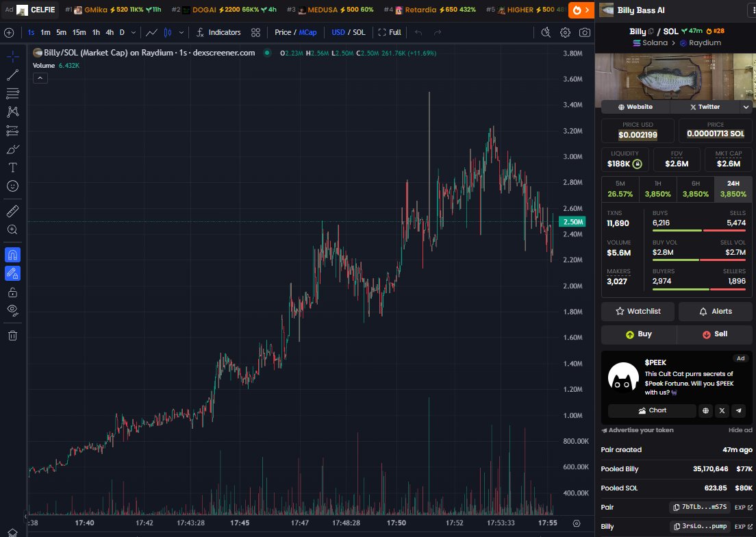756x537 pixels.
Task: Select the 5M price change tab
Action: [620, 189]
